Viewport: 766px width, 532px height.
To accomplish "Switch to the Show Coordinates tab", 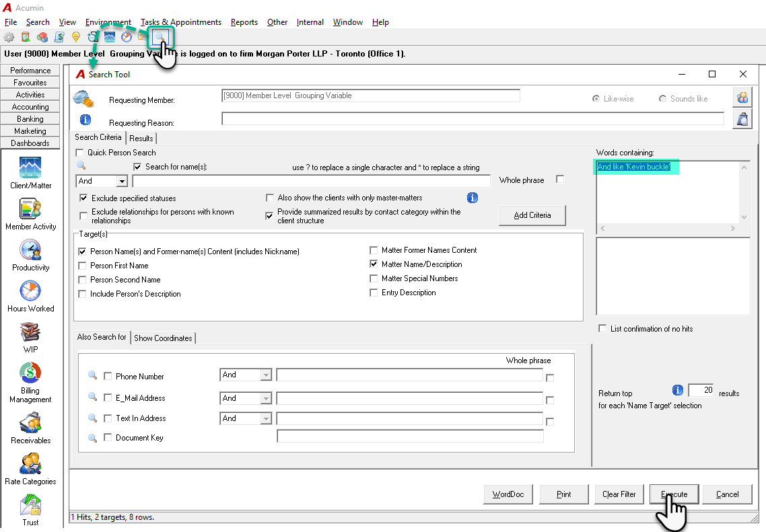I will [x=163, y=338].
